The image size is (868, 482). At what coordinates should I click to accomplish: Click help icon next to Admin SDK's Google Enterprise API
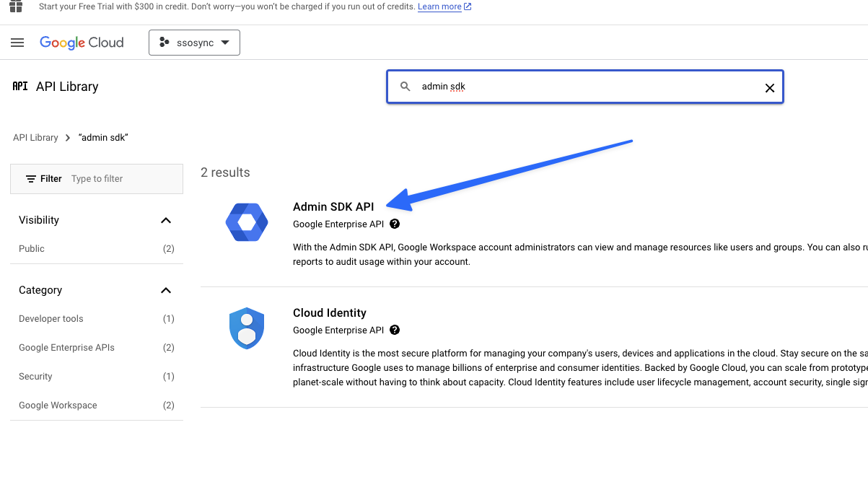pyautogui.click(x=395, y=224)
